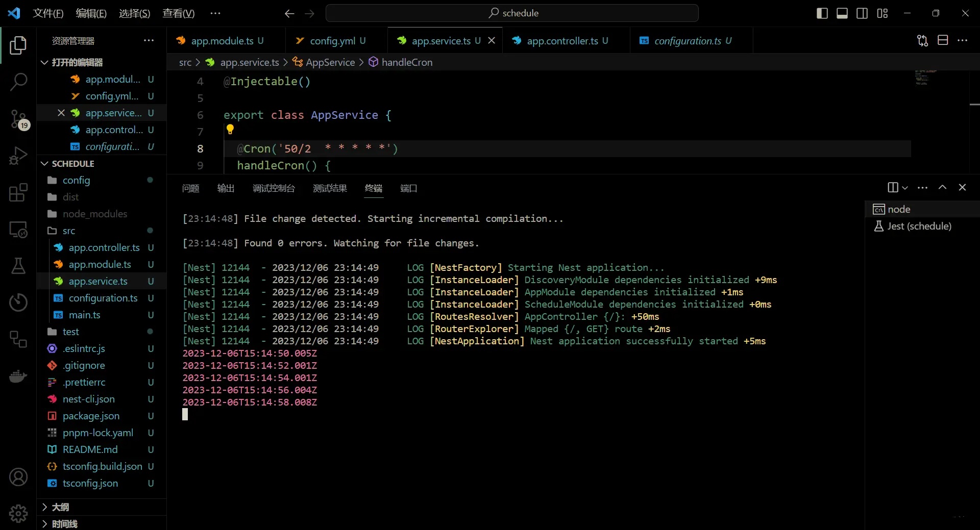
Task: Open the Testing flask view
Action: [18, 266]
